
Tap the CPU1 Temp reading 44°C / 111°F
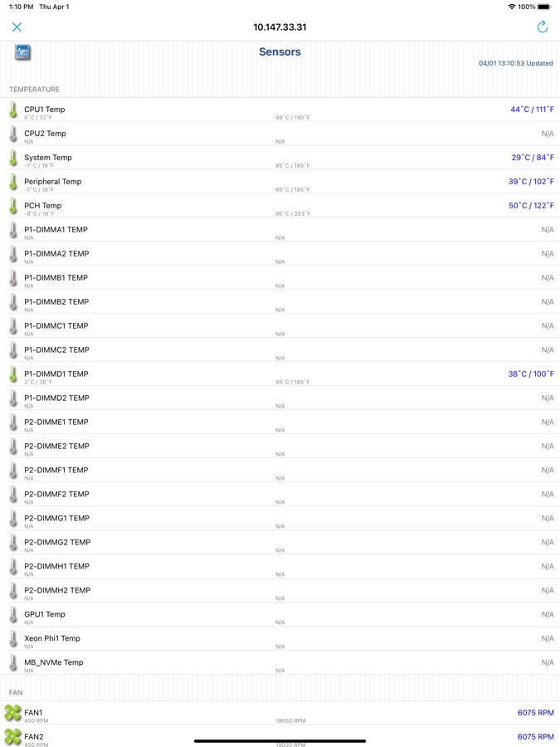point(532,110)
